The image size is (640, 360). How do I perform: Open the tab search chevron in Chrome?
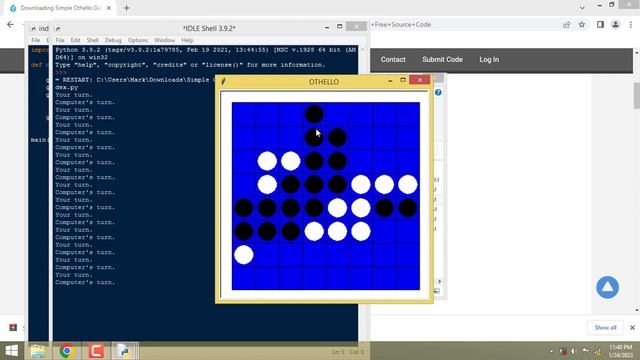pos(582,7)
